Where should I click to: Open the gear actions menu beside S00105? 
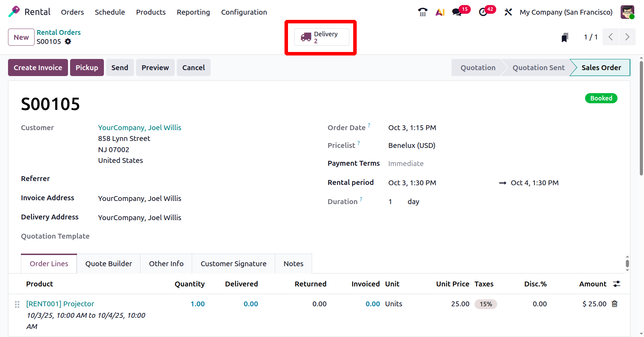pos(68,42)
